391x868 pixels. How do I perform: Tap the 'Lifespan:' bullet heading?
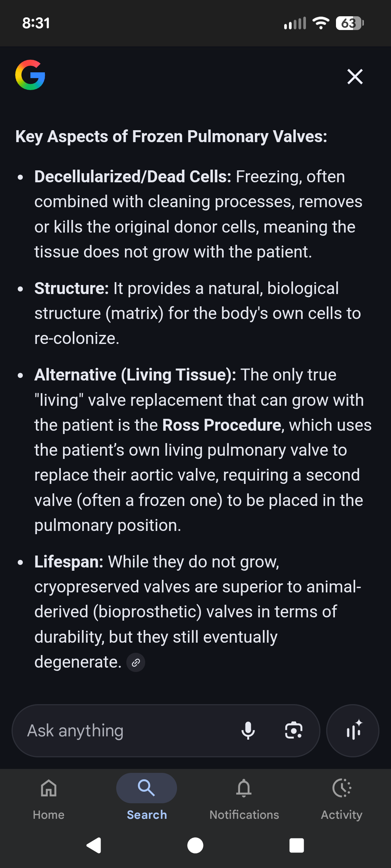[x=69, y=562]
